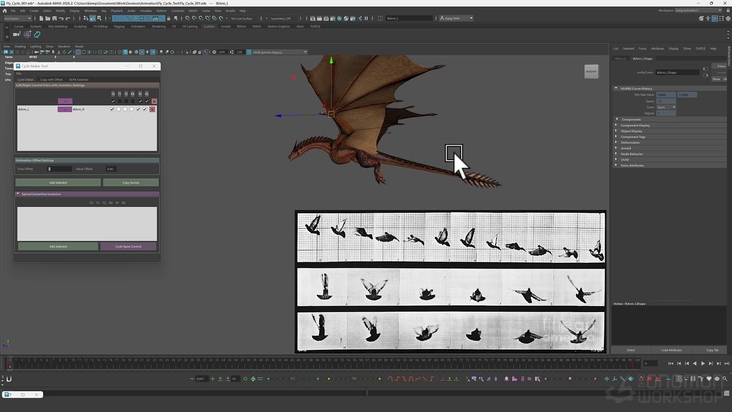Image resolution: width=732 pixels, height=412 pixels.
Task: Click the wireframe sphere shelf icon
Action: (27, 34)
